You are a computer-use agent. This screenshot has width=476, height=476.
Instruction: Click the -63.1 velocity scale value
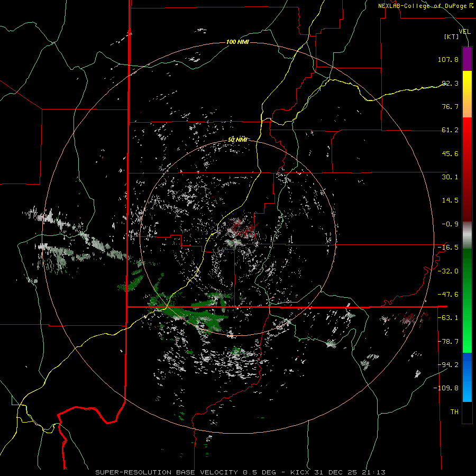[448, 318]
